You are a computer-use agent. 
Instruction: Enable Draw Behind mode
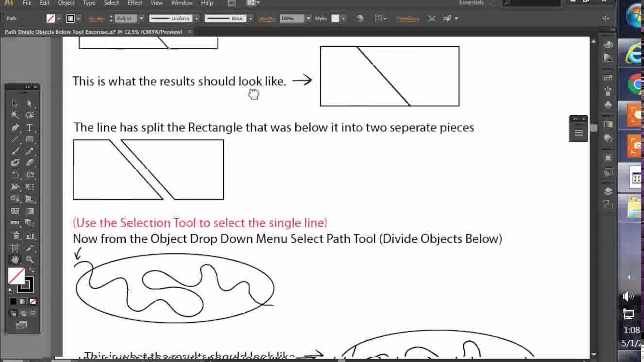pos(23,313)
